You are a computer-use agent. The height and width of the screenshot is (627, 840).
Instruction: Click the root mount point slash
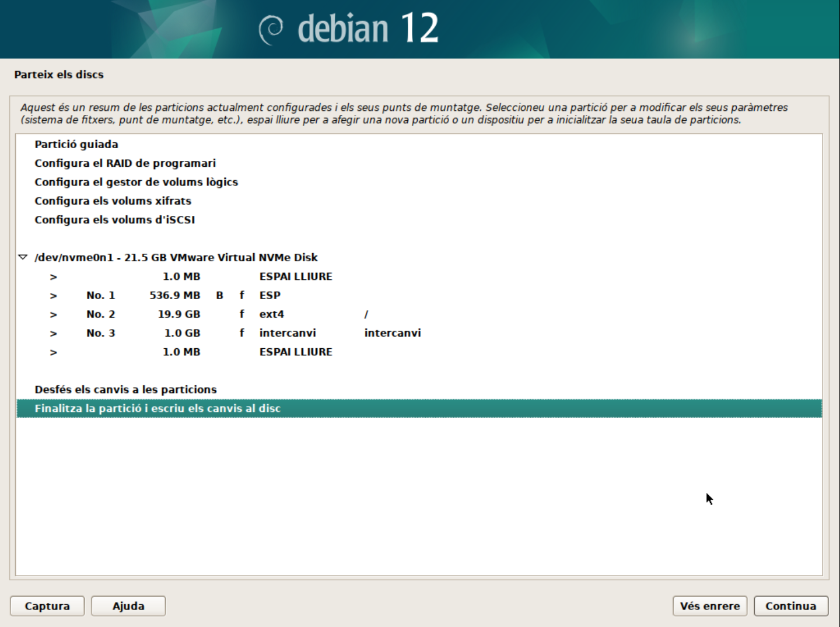(366, 314)
